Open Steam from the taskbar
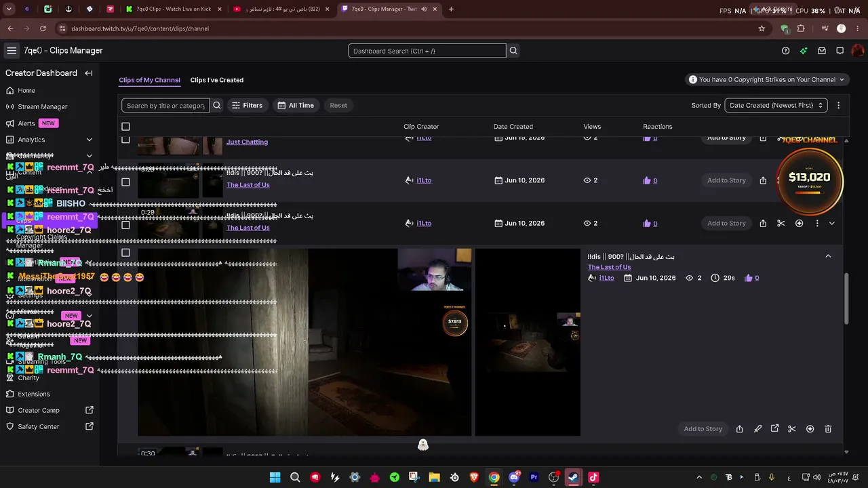This screenshot has height=488, width=868. pos(574,477)
